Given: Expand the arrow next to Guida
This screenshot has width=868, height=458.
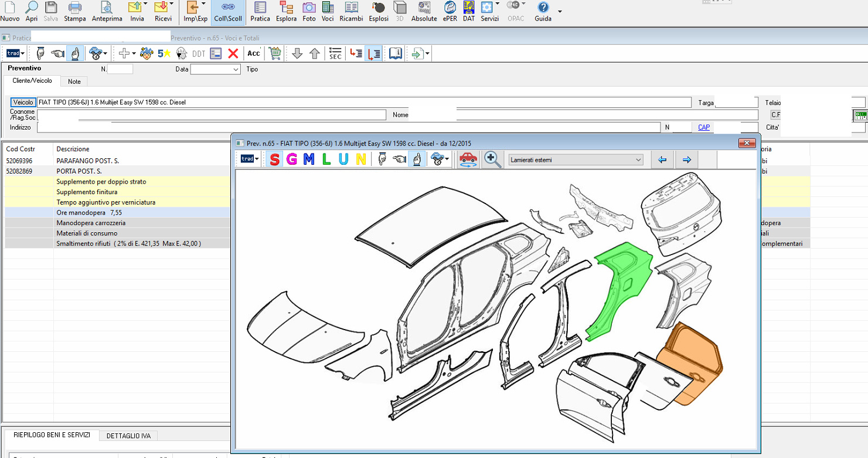Looking at the screenshot, I should tap(560, 12).
